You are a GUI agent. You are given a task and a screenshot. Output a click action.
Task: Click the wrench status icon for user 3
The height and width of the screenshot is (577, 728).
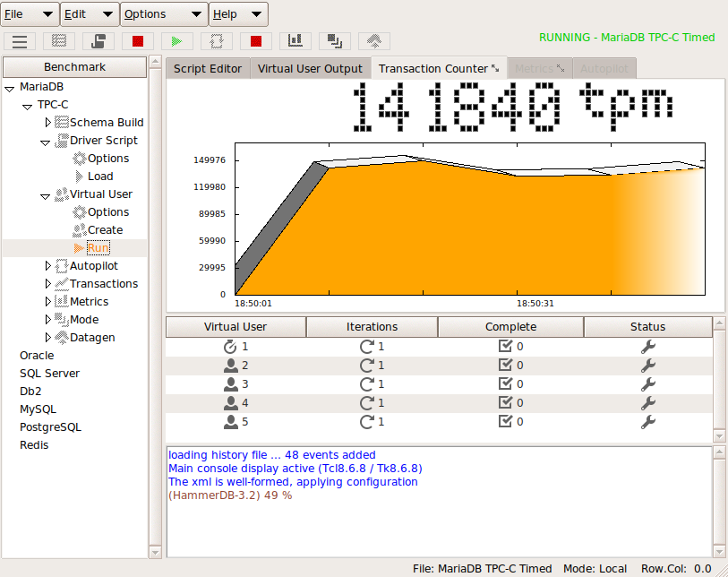pyautogui.click(x=648, y=384)
